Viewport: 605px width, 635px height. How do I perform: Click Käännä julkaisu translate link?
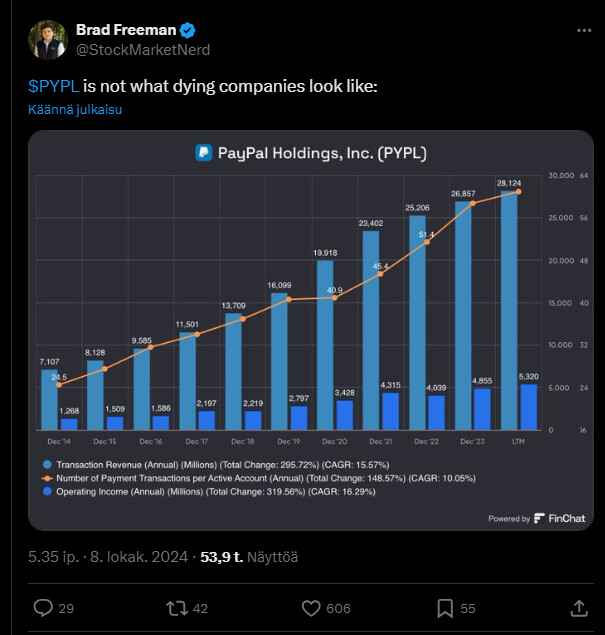click(75, 110)
